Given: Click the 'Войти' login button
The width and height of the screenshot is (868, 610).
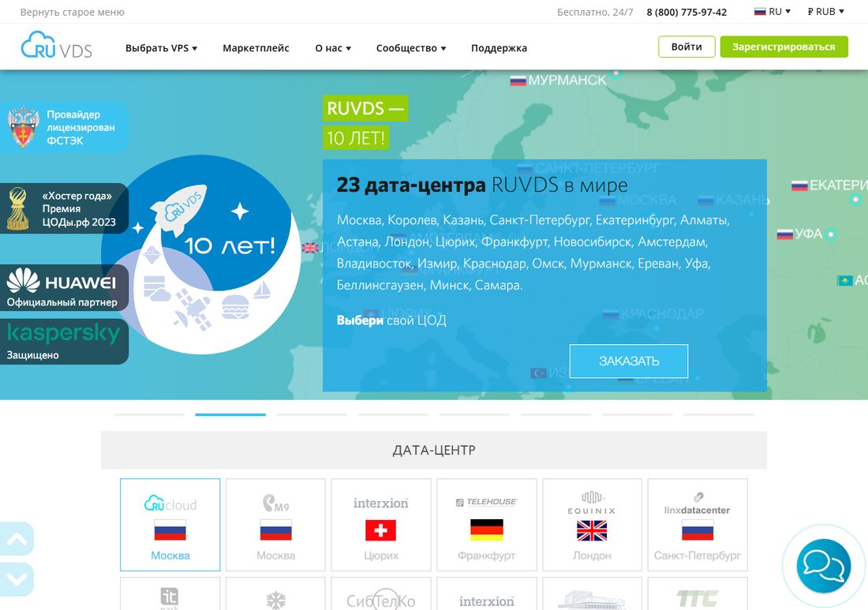Looking at the screenshot, I should tap(687, 47).
